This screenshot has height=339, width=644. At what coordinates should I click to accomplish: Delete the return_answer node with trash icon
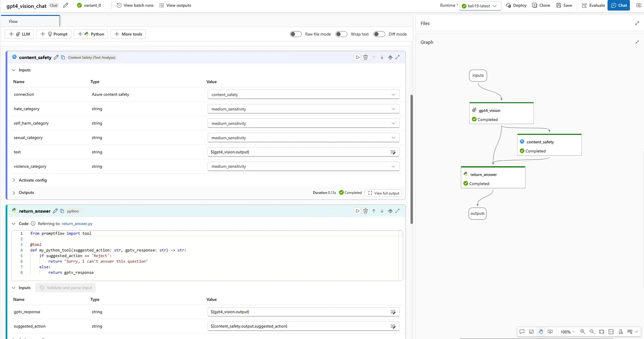pyautogui.click(x=365, y=211)
